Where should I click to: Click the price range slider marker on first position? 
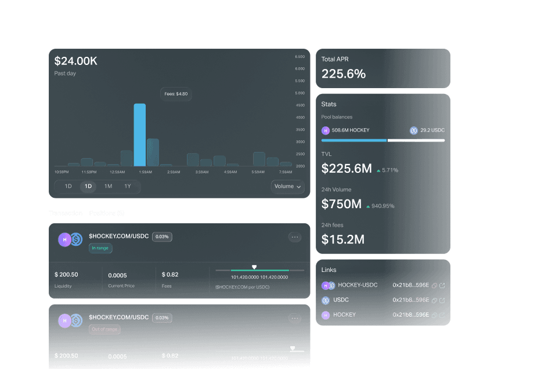(x=254, y=267)
